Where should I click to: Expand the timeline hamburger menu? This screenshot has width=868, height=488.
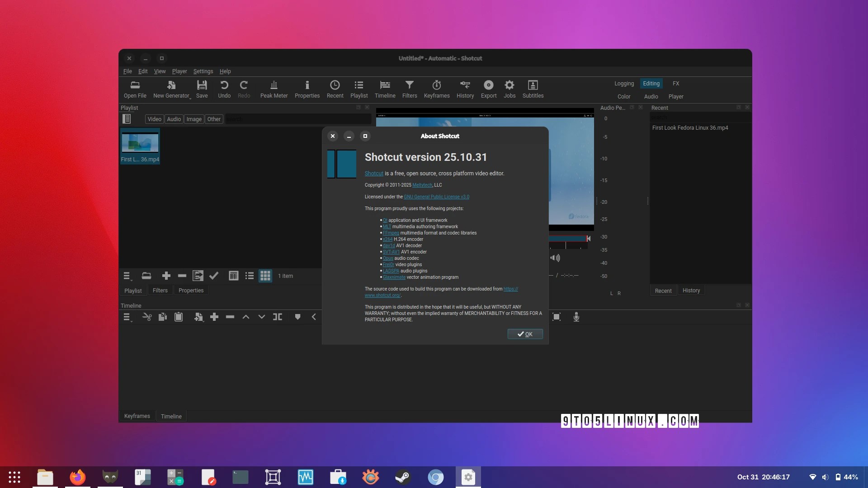click(127, 317)
